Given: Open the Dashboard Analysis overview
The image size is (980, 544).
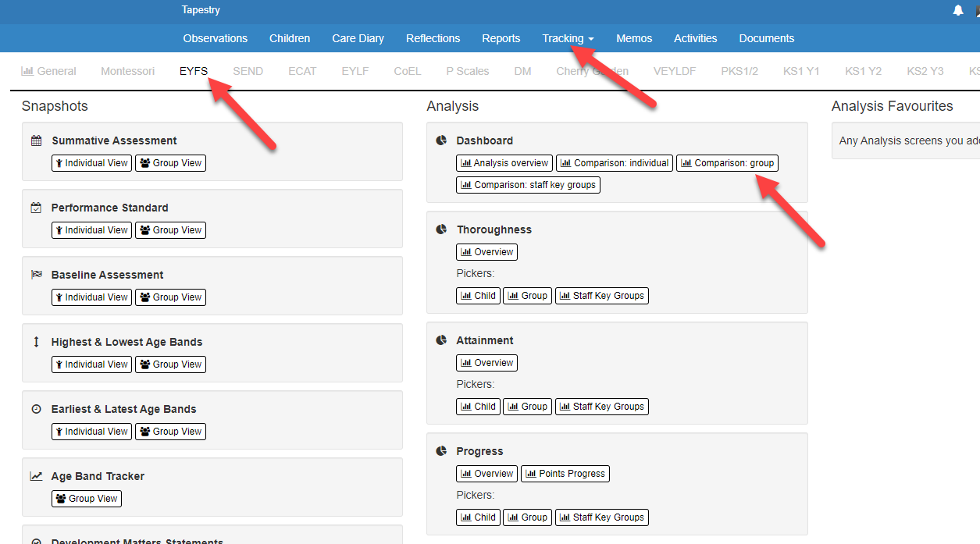Looking at the screenshot, I should pyautogui.click(x=504, y=163).
